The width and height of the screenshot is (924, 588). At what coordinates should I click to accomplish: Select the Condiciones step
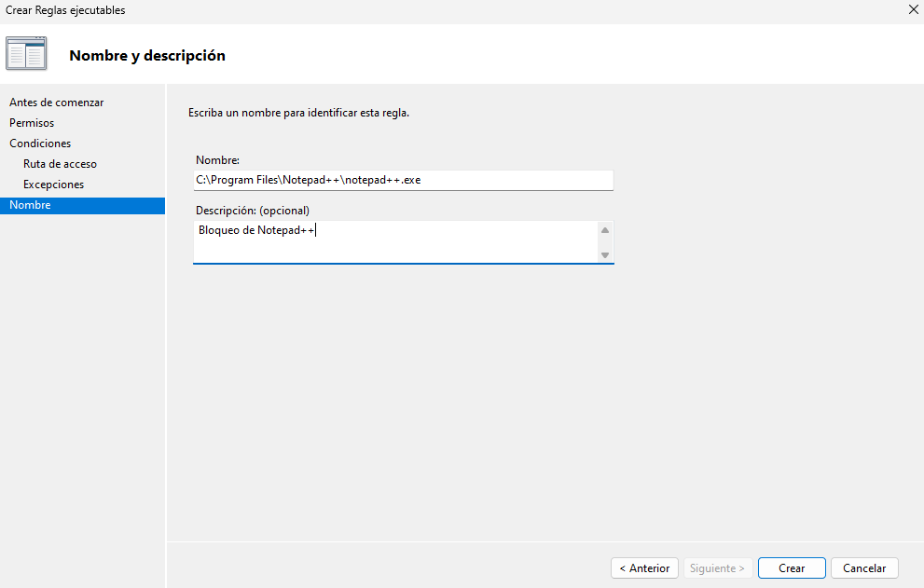pos(40,144)
